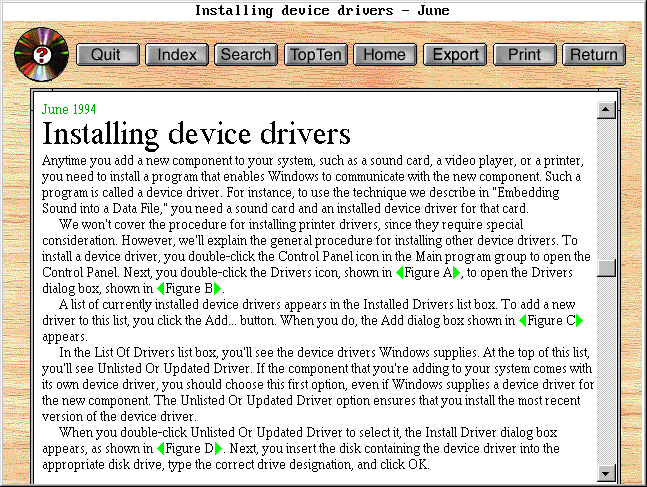Click the left green arrow before Figure D

tap(161, 449)
